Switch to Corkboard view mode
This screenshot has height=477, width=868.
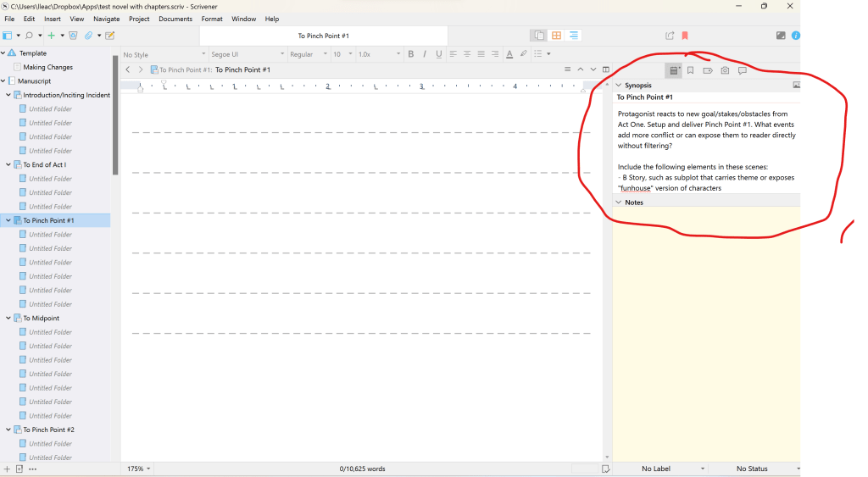click(x=556, y=36)
